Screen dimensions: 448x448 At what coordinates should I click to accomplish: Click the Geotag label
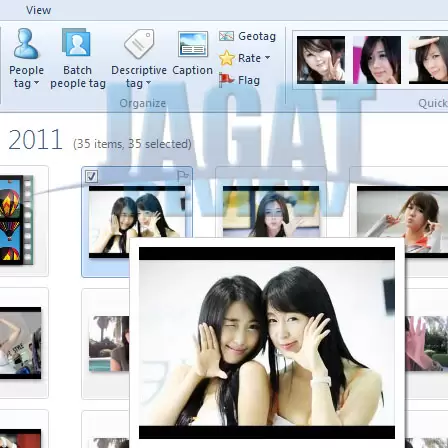(x=257, y=36)
